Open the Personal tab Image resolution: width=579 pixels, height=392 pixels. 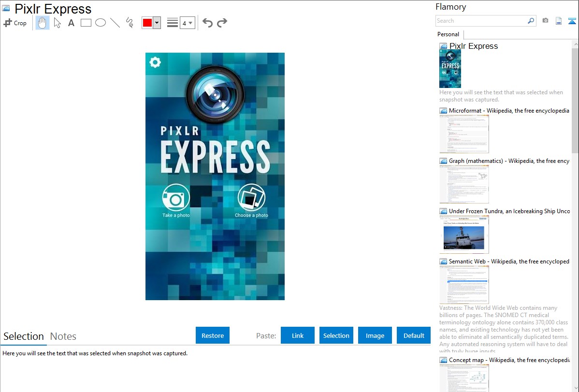click(448, 34)
